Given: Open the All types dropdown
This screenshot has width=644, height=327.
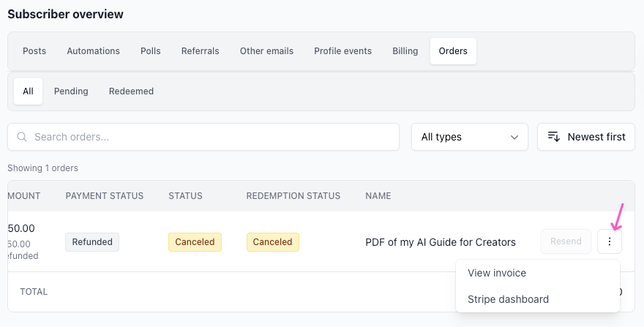Looking at the screenshot, I should (x=469, y=137).
